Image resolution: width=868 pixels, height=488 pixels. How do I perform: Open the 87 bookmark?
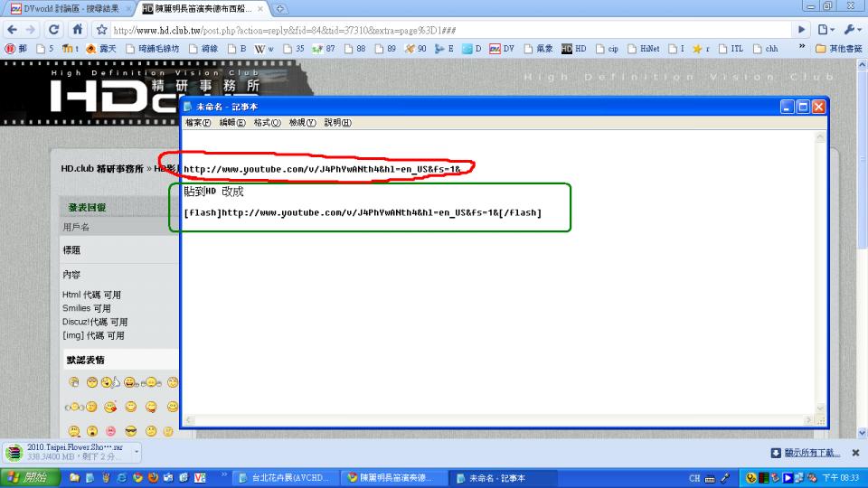(x=324, y=49)
